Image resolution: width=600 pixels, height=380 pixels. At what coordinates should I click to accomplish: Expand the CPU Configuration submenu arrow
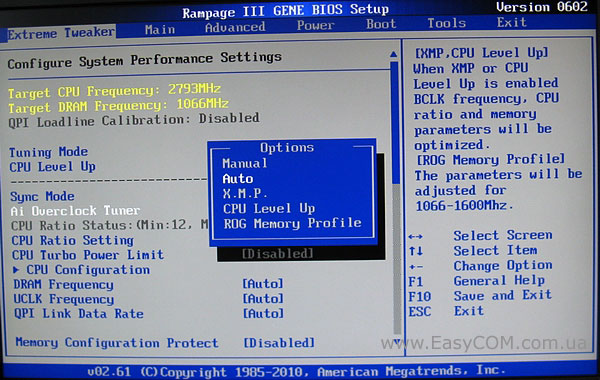(x=16, y=270)
